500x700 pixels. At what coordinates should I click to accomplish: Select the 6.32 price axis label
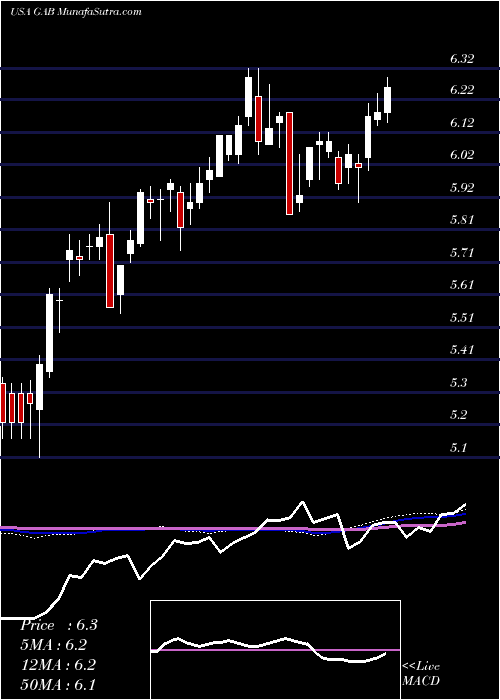[462, 58]
